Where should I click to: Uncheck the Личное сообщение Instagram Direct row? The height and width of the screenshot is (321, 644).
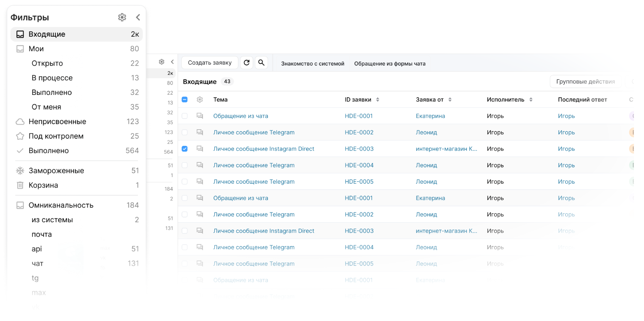pos(185,149)
